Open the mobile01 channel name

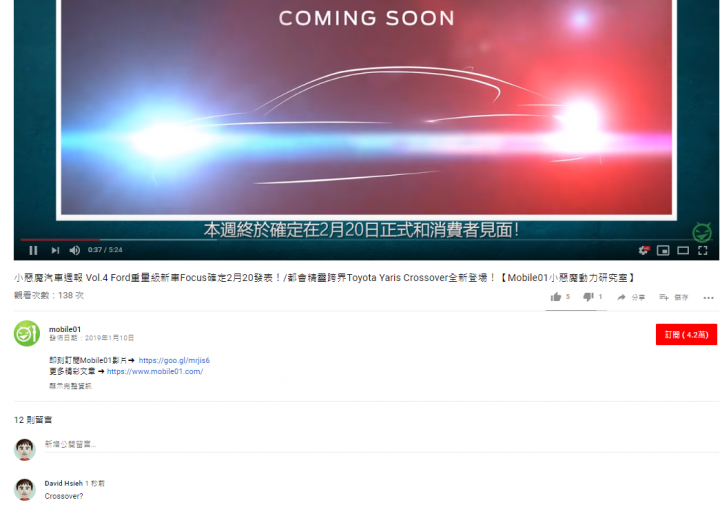pyautogui.click(x=65, y=329)
